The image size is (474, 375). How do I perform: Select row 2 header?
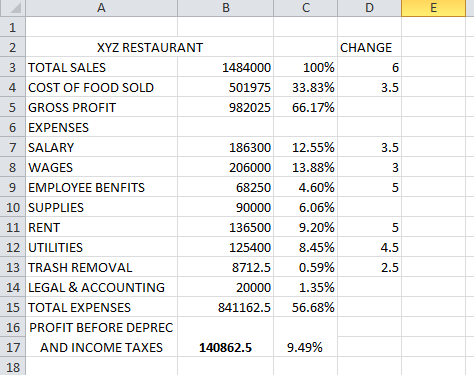pyautogui.click(x=13, y=47)
